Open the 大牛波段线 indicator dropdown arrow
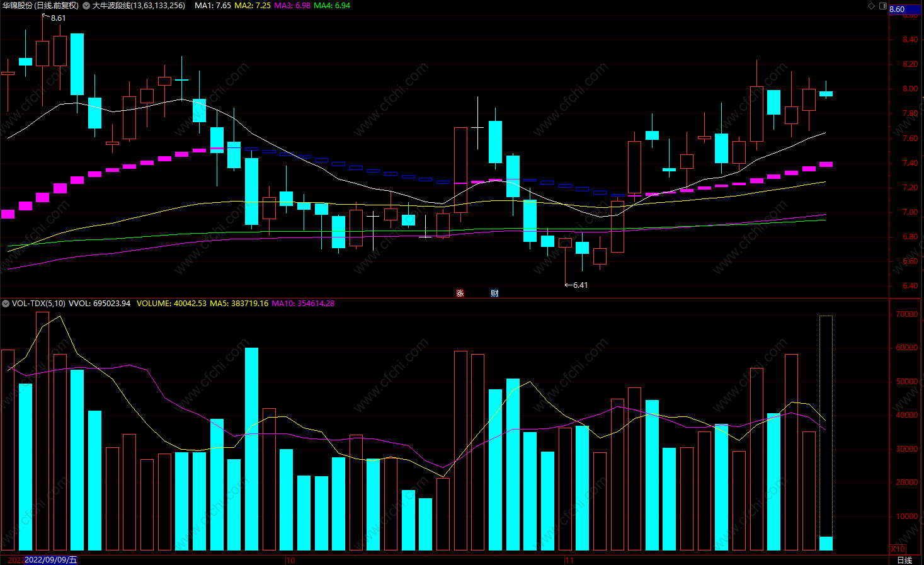Image resolution: width=924 pixels, height=565 pixels. coord(86,6)
